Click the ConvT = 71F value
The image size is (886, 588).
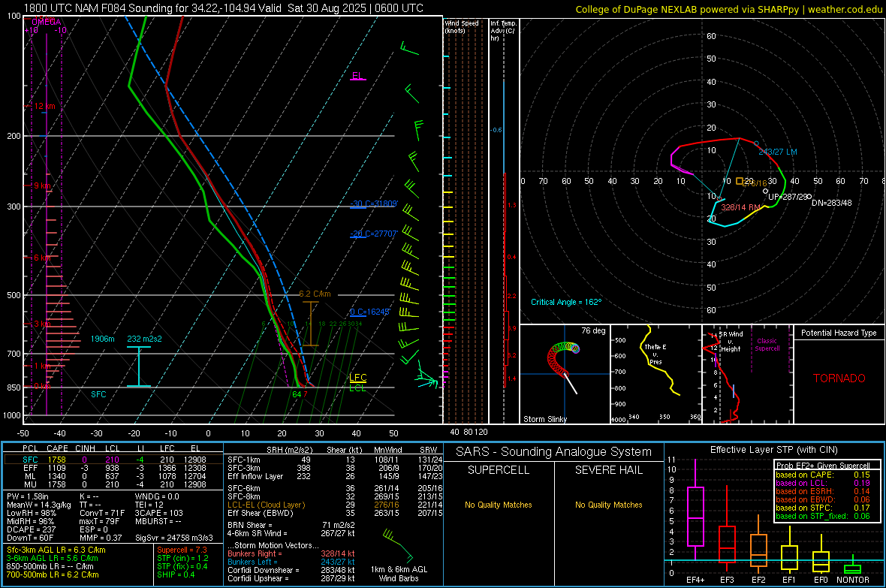pyautogui.click(x=102, y=513)
